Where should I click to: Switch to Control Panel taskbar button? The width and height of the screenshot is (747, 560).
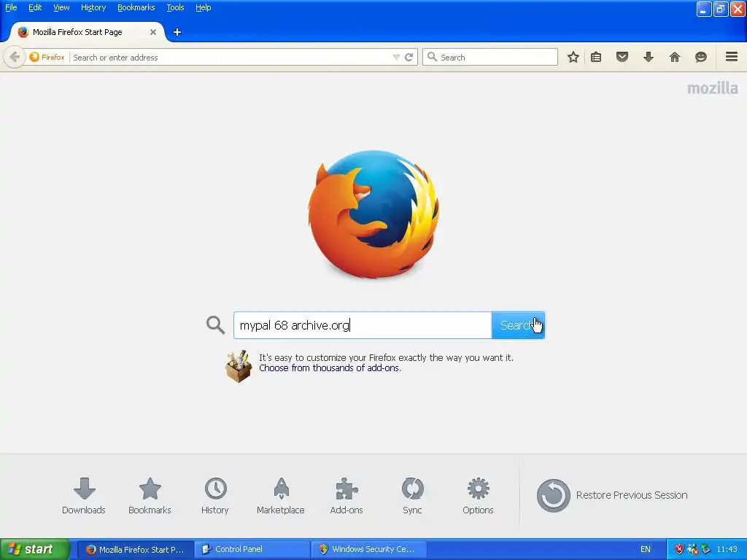coord(252,549)
